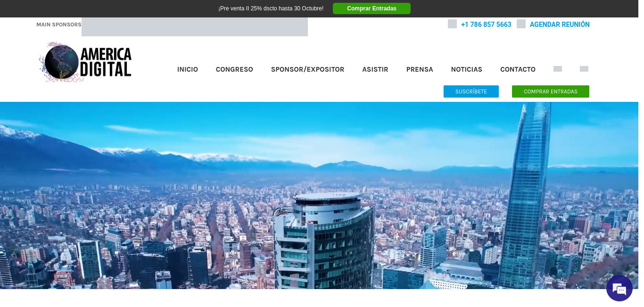Click the icon beside Agendar Reunión

(x=521, y=24)
